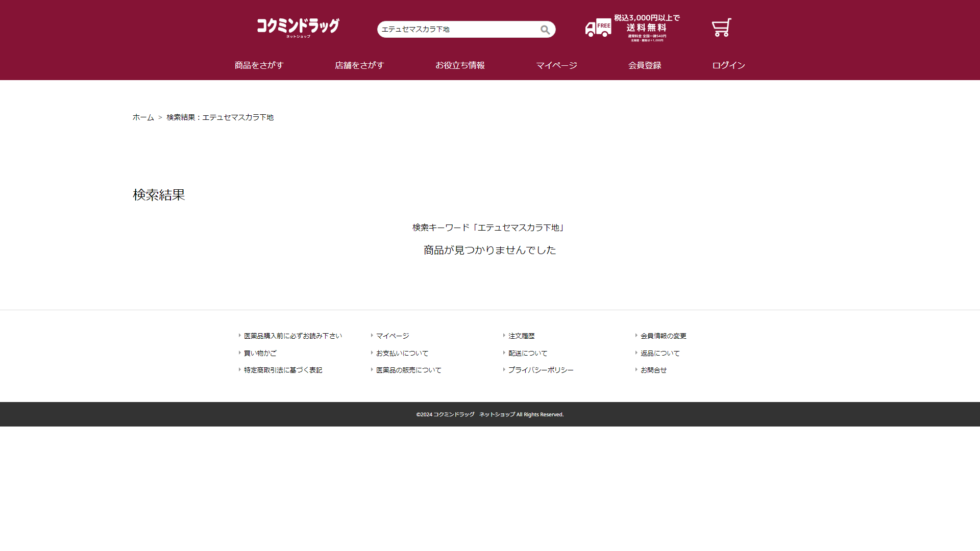This screenshot has height=551, width=980.
Task: Open プライバシーポリシー footer link
Action: pos(541,370)
